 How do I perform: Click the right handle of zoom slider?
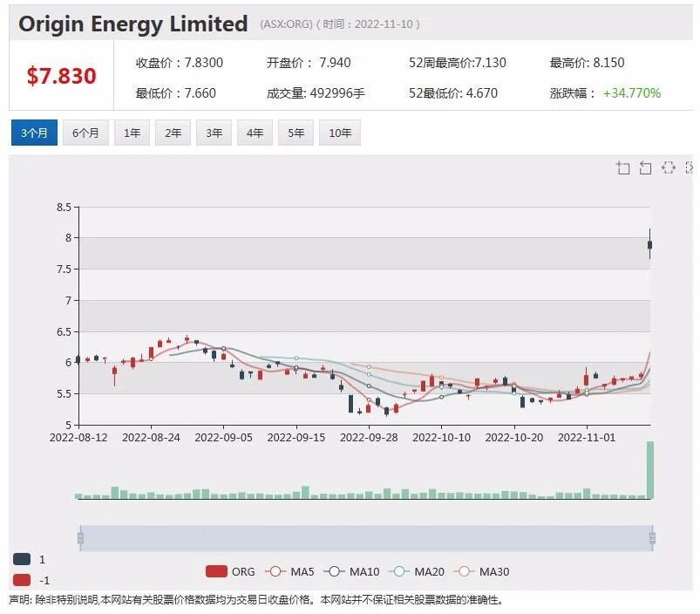[652, 537]
